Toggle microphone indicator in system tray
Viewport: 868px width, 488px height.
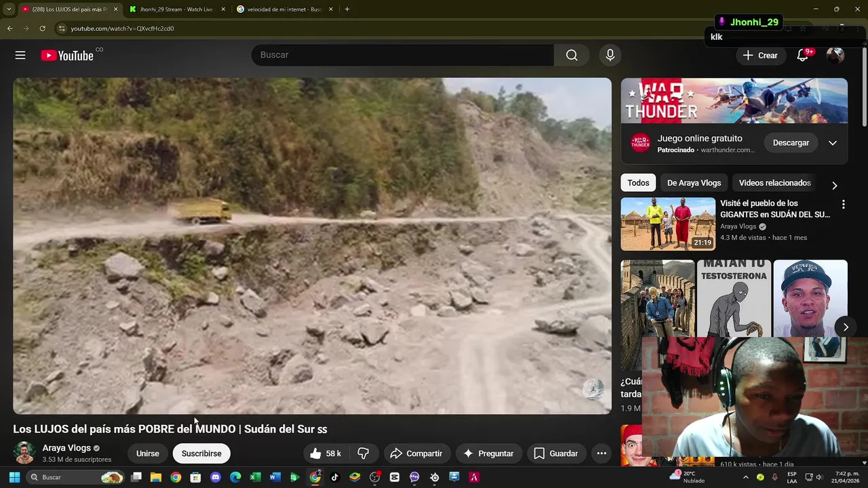click(774, 477)
